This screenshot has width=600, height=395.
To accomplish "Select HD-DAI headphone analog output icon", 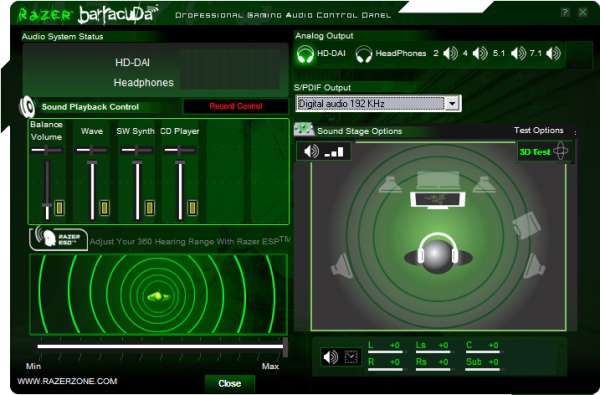I will (305, 54).
